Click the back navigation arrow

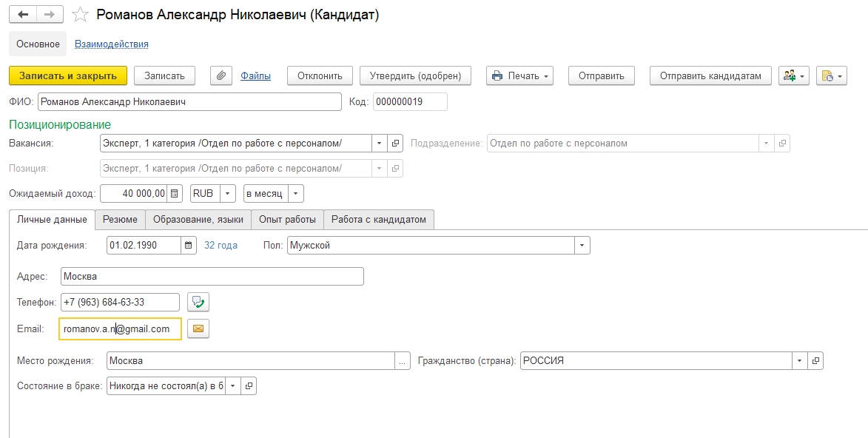tap(23, 15)
